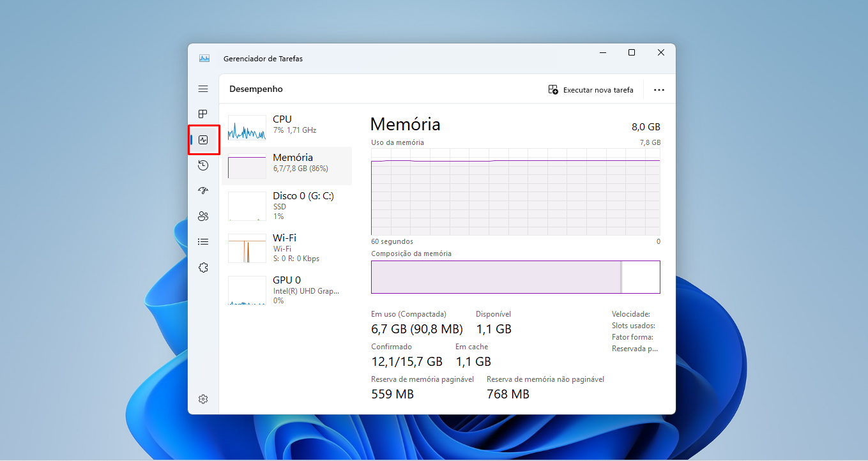Click the 559 MB value

(393, 395)
